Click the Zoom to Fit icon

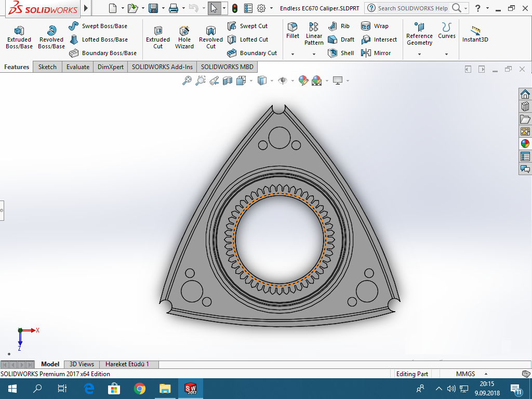coord(187,81)
